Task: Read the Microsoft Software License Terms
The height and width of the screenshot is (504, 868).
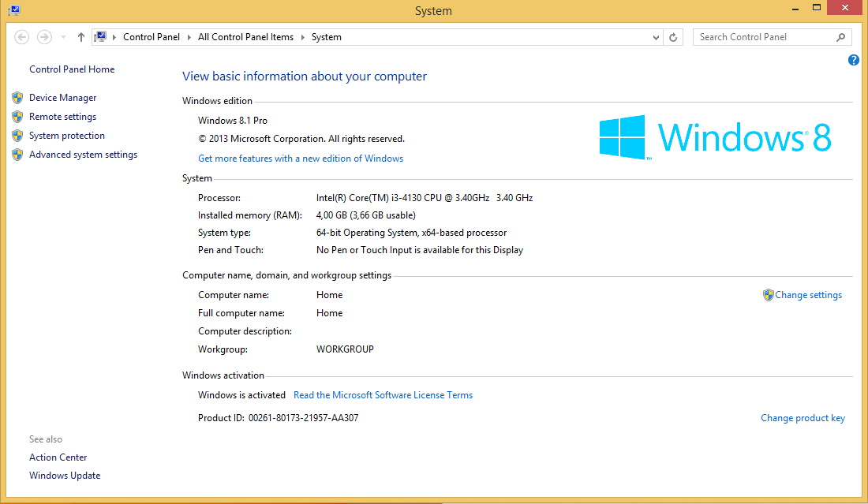Action: [x=383, y=395]
